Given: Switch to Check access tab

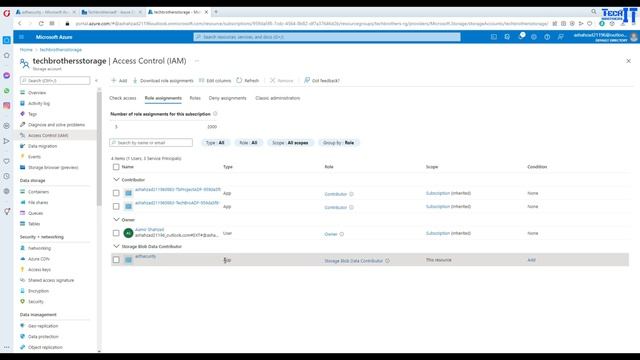Looking at the screenshot, I should (x=122, y=98).
